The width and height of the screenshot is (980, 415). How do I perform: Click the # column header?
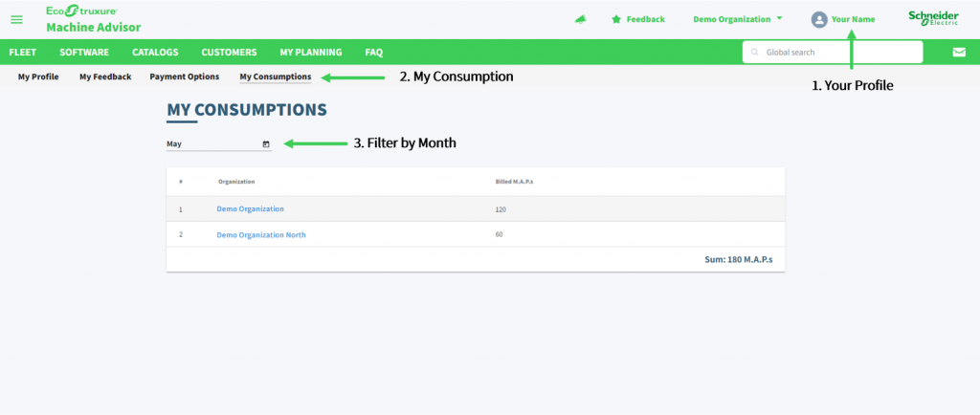[x=181, y=182]
